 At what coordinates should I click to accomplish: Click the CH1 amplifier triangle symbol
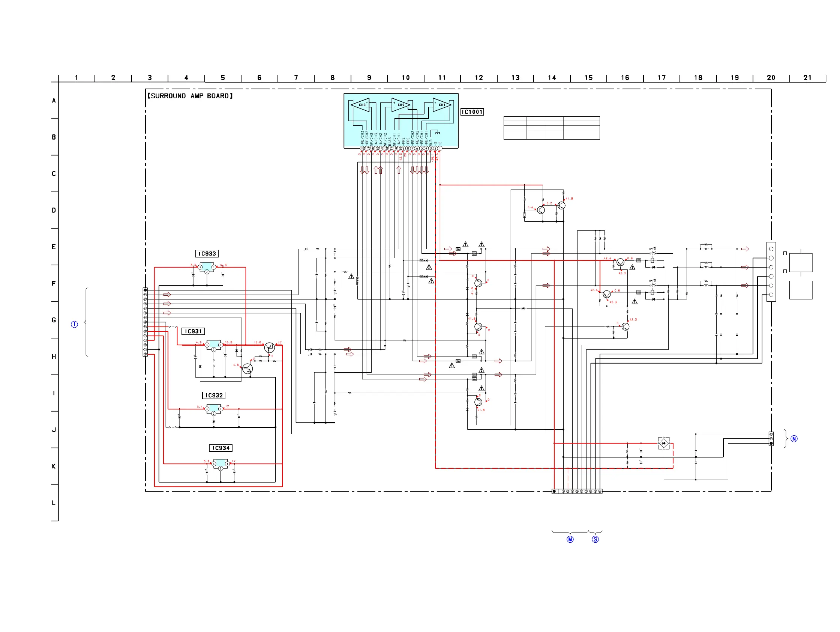442,104
